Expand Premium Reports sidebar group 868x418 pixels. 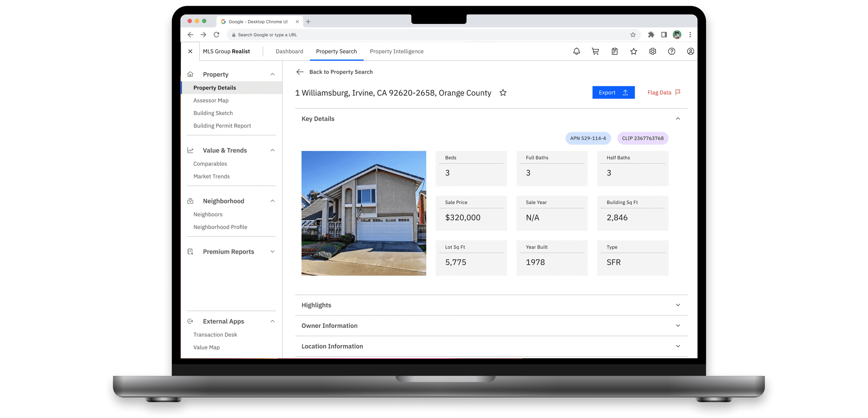[x=272, y=252]
